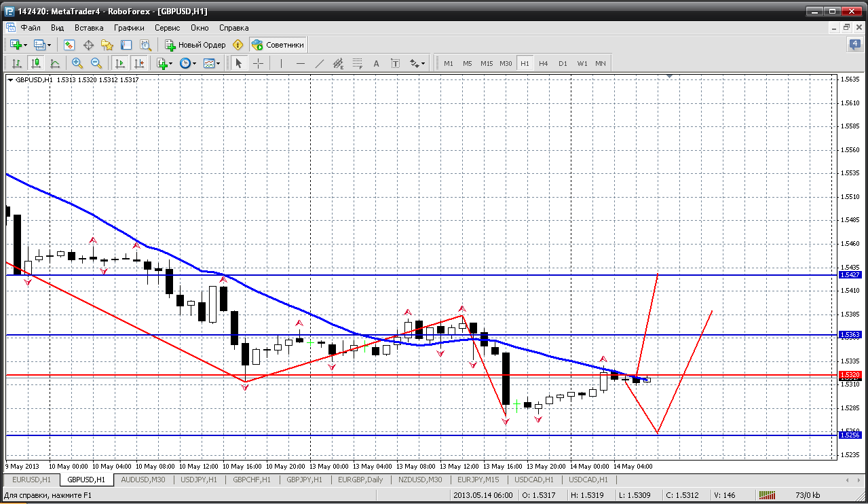868x504 pixels.
Task: Switch to W1 timeframe
Action: pos(582,63)
